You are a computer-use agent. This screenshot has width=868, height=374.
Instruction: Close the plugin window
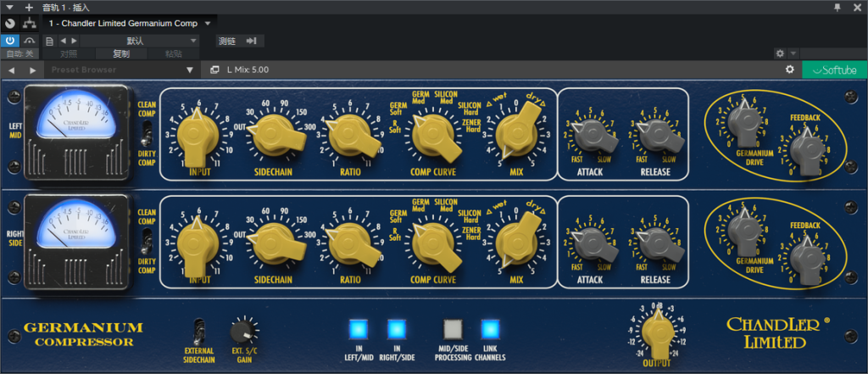tap(859, 7)
